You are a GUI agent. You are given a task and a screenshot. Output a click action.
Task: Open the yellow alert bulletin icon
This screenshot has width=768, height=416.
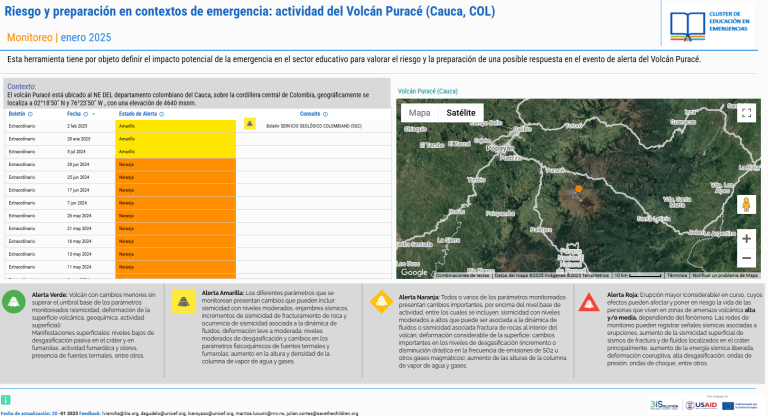(x=250, y=125)
